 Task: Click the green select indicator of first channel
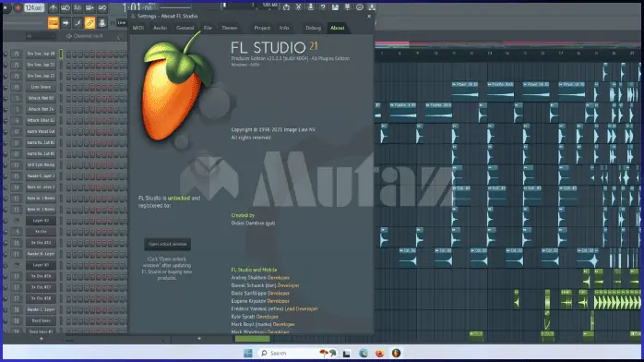(61, 54)
